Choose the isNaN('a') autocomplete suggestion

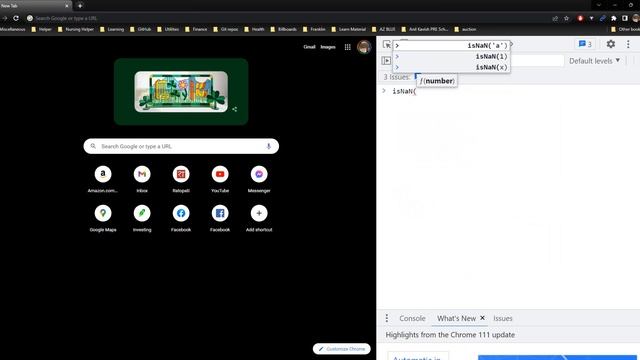click(451, 46)
